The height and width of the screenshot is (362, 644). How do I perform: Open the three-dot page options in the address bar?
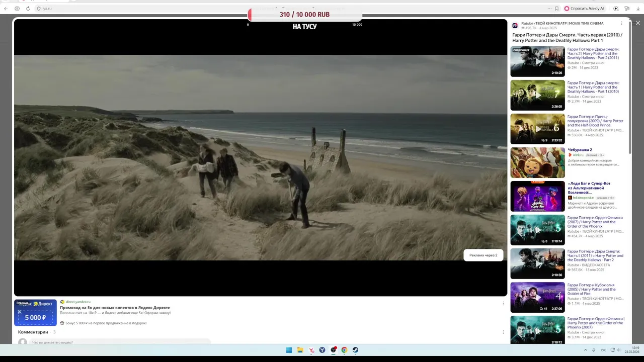point(549,9)
